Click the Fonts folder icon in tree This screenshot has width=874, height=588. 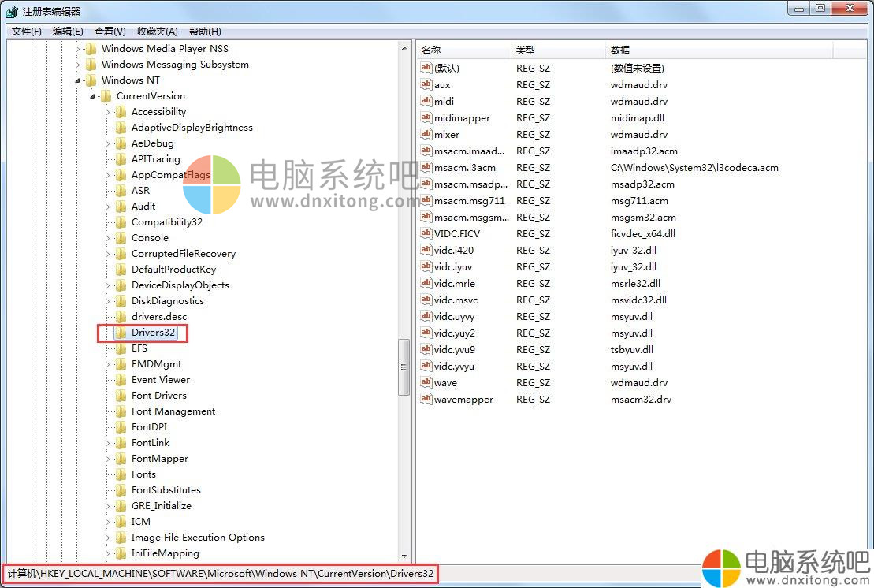tap(121, 474)
